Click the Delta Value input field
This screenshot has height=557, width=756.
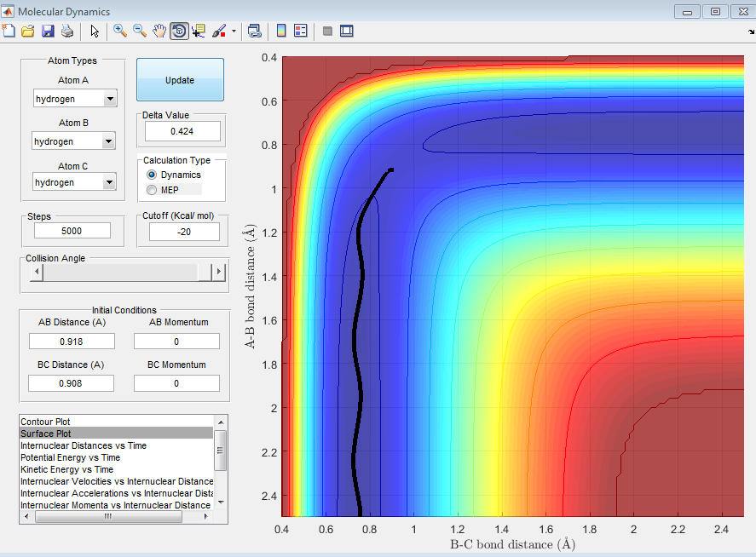coord(182,131)
